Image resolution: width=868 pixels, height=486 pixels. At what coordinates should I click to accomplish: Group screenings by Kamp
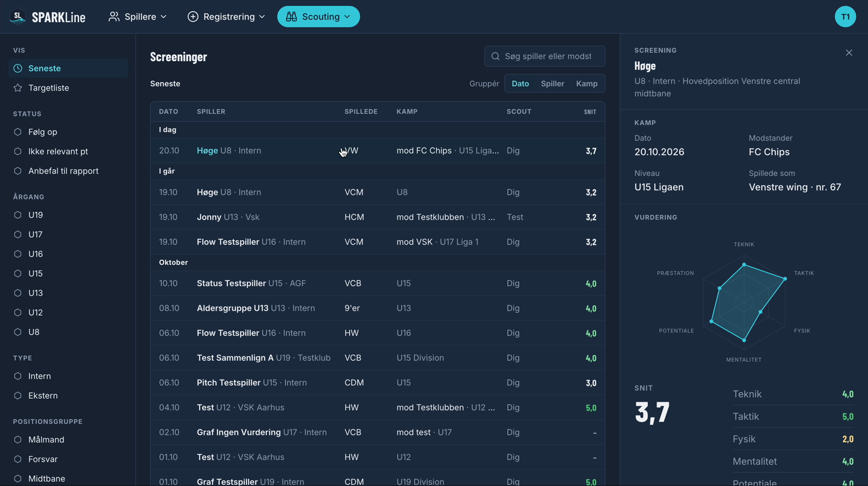pyautogui.click(x=586, y=84)
